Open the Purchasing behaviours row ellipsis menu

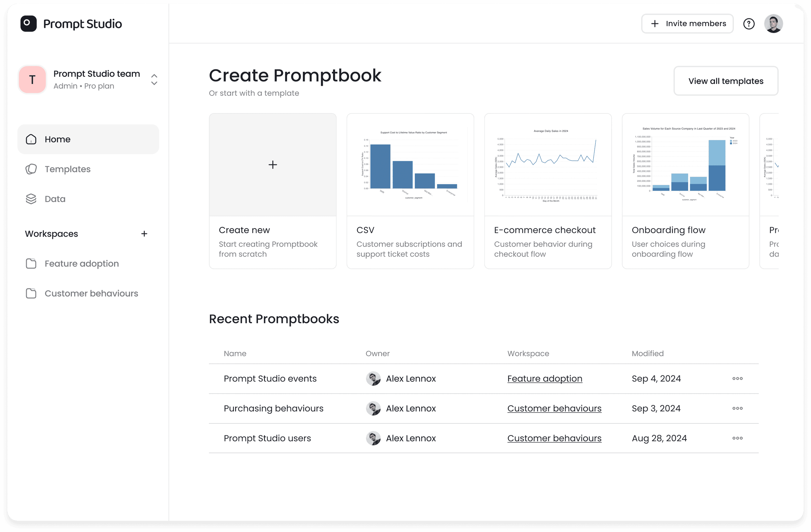coord(737,408)
